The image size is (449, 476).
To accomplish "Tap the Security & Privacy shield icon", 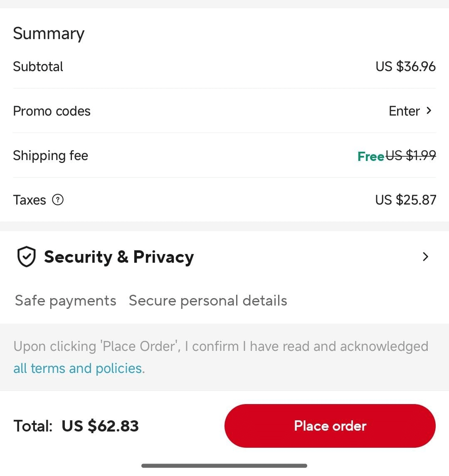I will pyautogui.click(x=26, y=256).
